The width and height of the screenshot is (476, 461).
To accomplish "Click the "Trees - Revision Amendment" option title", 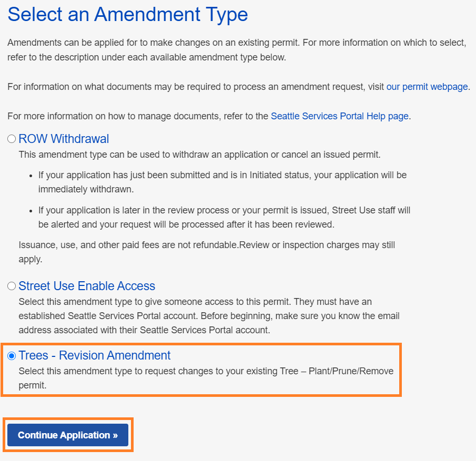I will (95, 355).
